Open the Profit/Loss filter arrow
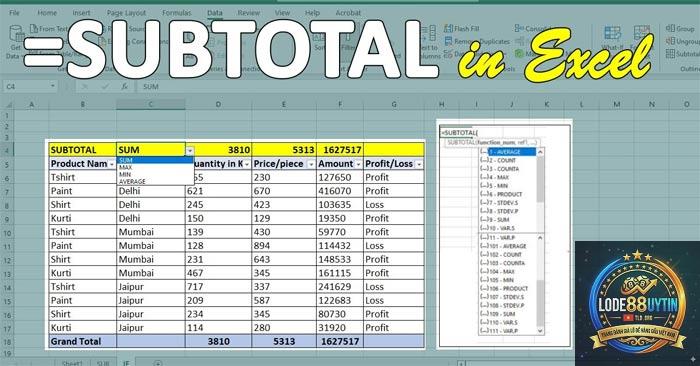700x366 pixels. coord(419,165)
